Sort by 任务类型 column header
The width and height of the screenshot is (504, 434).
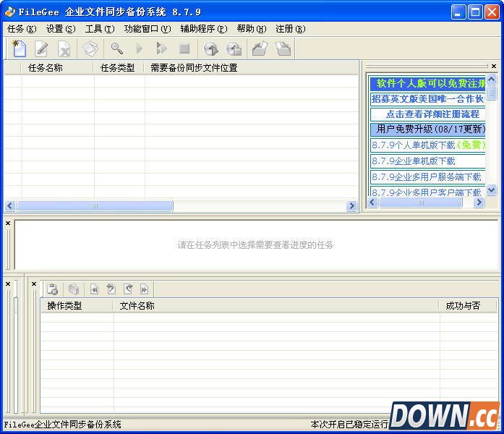pos(119,68)
